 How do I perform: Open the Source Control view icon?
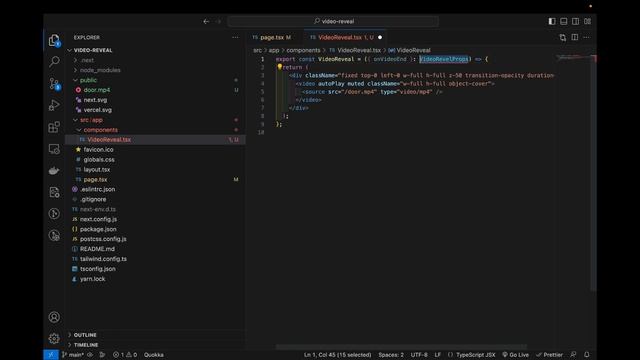[x=54, y=84]
